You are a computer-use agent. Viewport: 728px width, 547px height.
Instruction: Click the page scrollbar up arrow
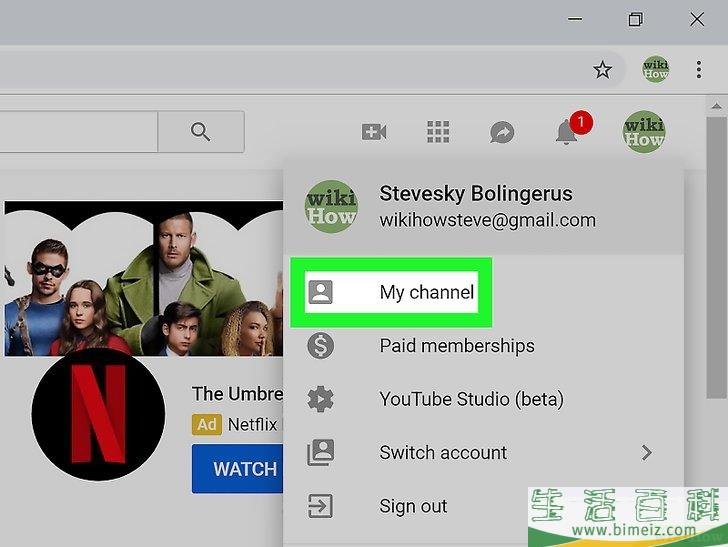716,106
